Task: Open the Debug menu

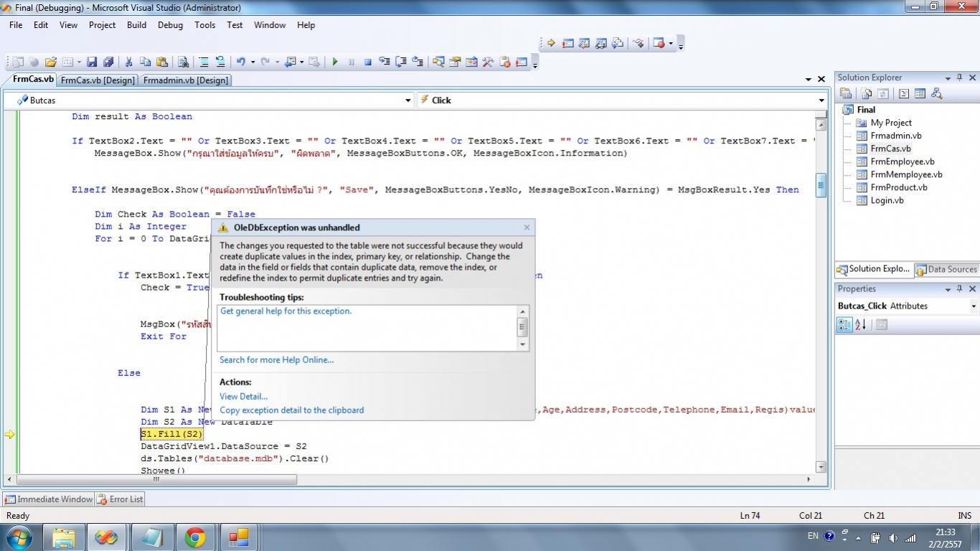Action: coord(170,25)
